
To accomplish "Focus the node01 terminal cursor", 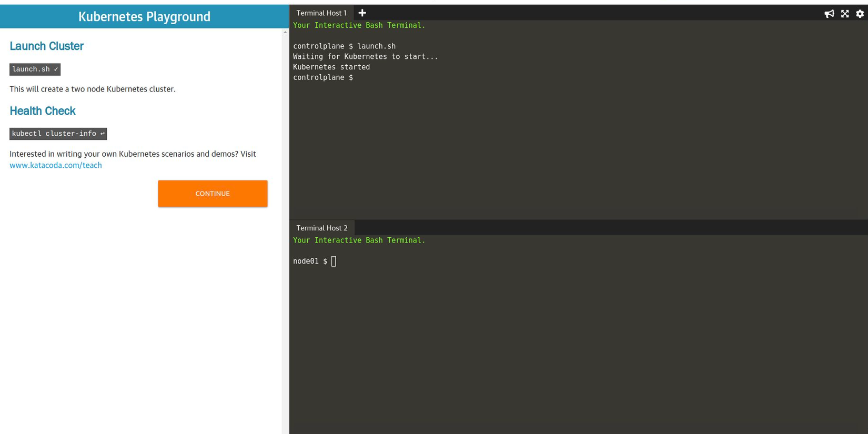I will tap(334, 261).
